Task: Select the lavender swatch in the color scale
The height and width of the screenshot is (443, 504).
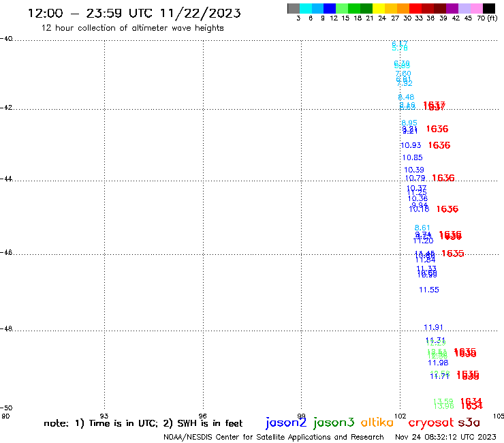Action: coord(464,8)
